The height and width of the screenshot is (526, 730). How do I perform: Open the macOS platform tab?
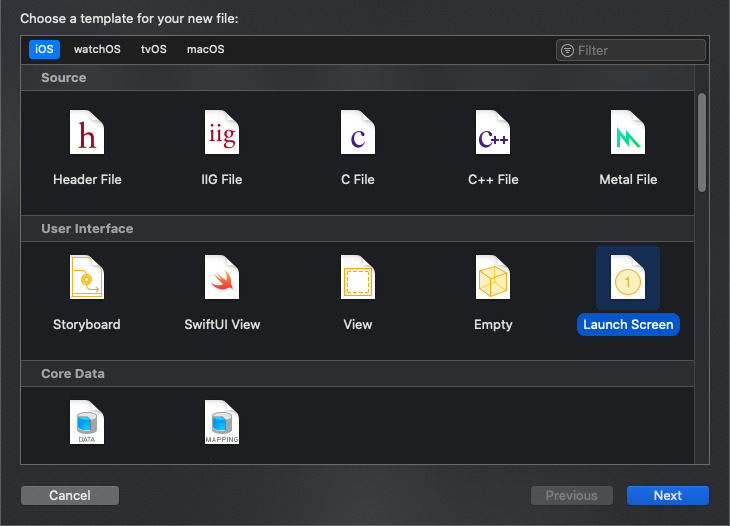(205, 50)
